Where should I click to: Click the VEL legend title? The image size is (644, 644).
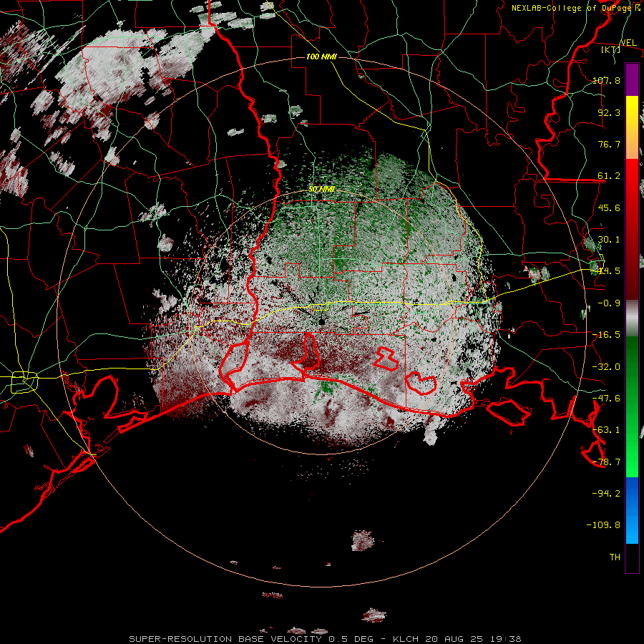pyautogui.click(x=628, y=43)
